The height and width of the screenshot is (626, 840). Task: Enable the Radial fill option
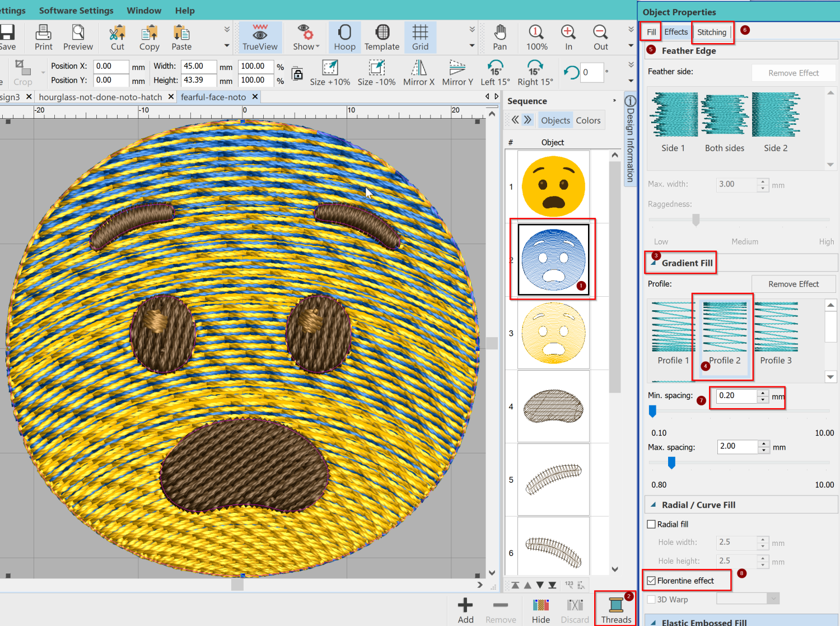point(651,524)
